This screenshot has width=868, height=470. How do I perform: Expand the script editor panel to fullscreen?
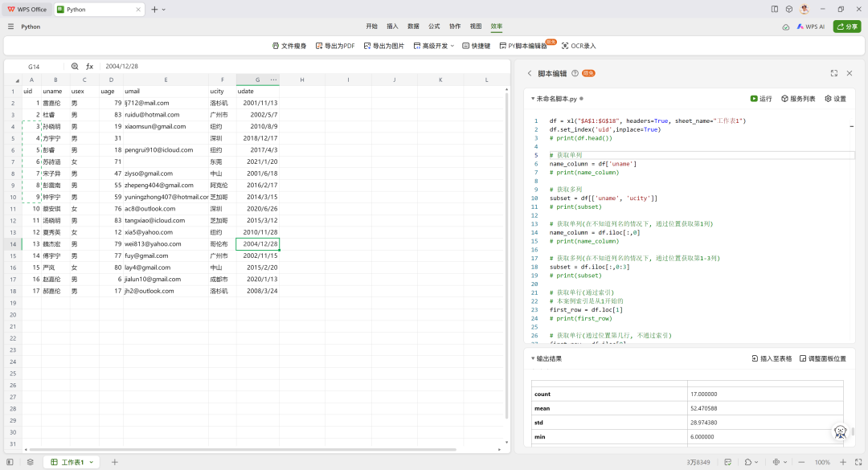[x=834, y=73]
